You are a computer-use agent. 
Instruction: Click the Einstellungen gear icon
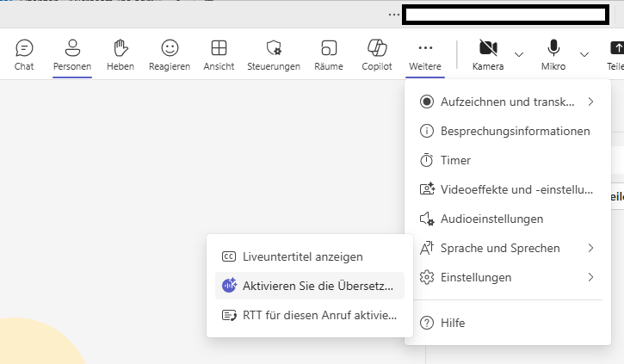point(427,277)
